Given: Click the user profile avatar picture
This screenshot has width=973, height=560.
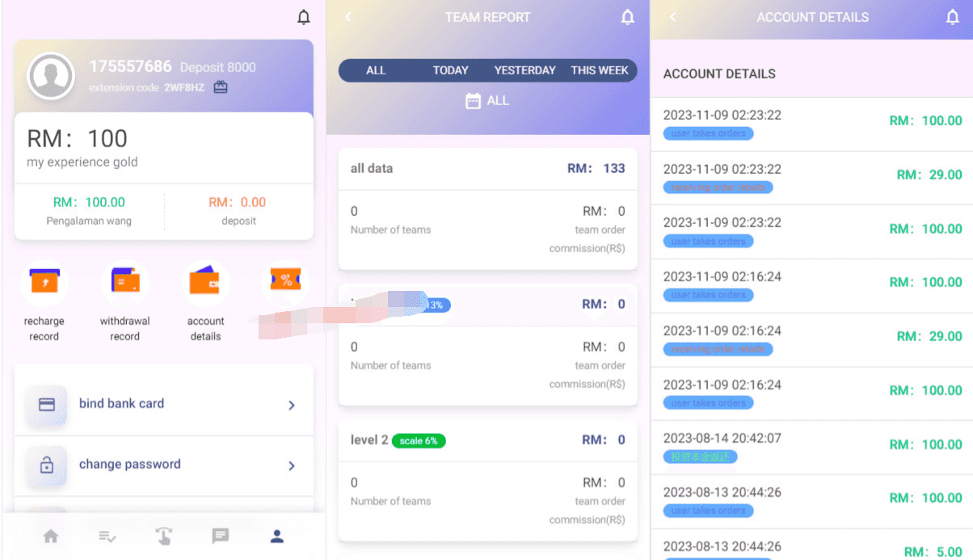Looking at the screenshot, I should point(52,76).
